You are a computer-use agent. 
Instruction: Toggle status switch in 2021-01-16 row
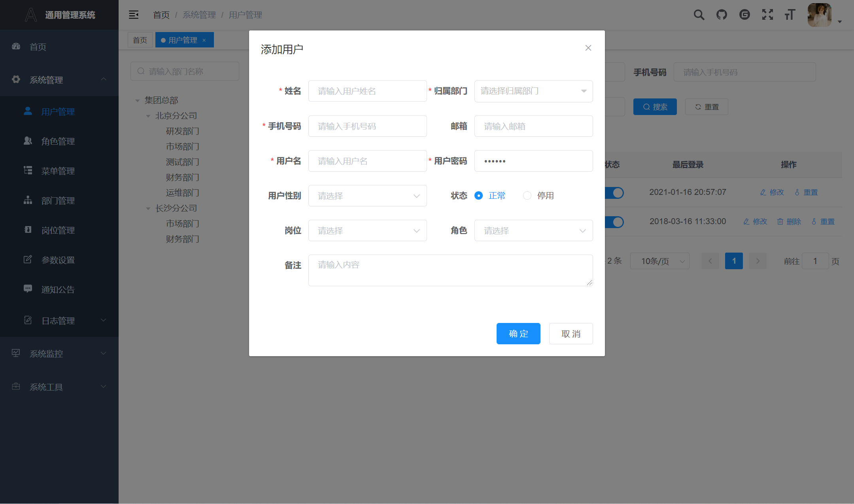(614, 193)
